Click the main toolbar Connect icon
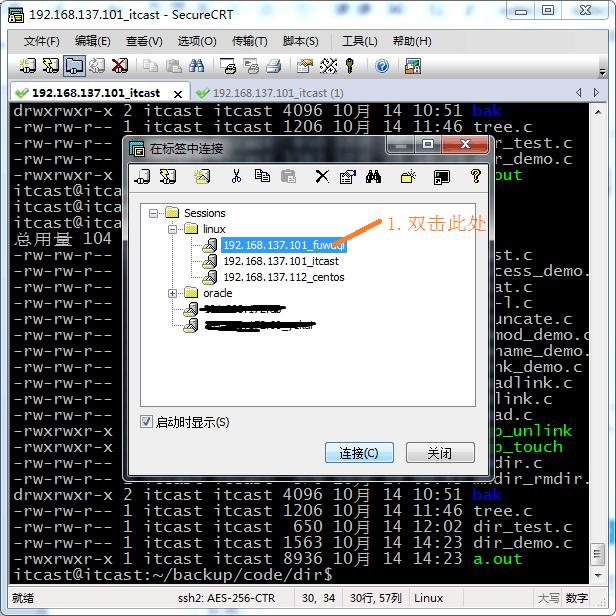The width and height of the screenshot is (616, 616). 28,66
